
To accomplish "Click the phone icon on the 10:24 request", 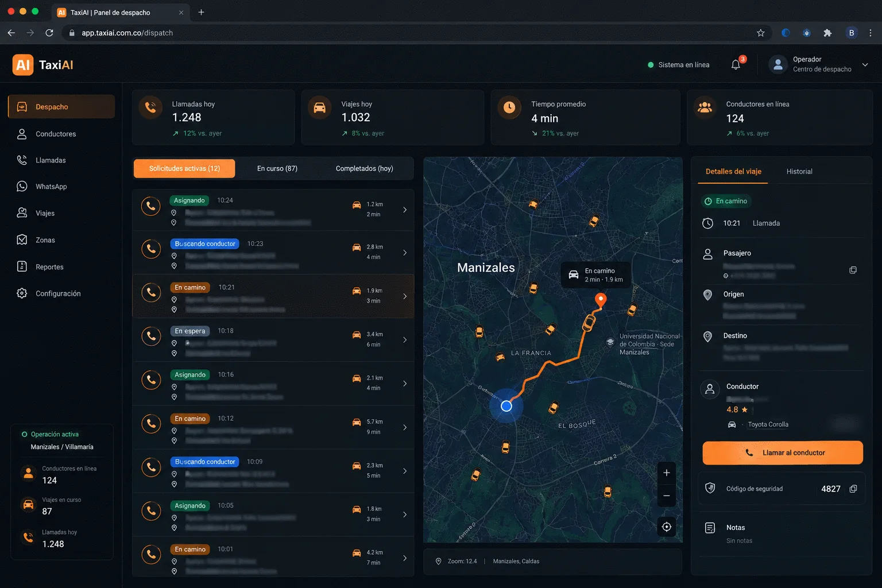I will (151, 206).
